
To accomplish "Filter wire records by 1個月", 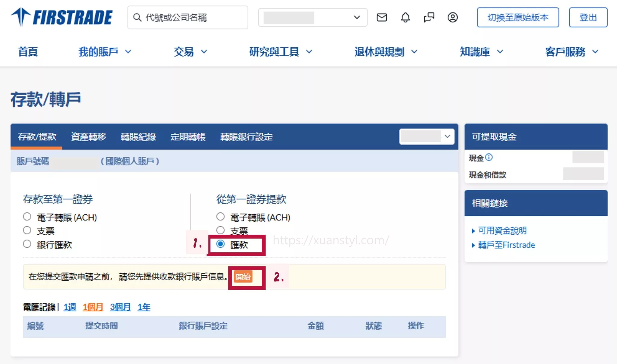I will (93, 307).
